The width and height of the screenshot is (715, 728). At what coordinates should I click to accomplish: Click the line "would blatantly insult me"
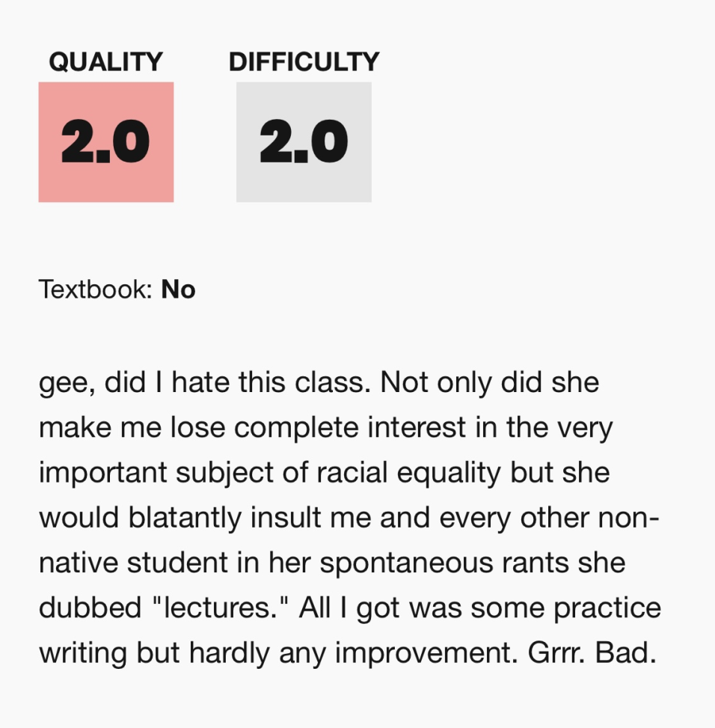pos(349,519)
